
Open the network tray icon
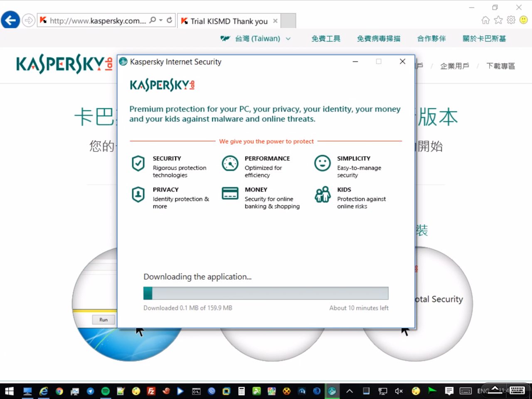coord(382,391)
